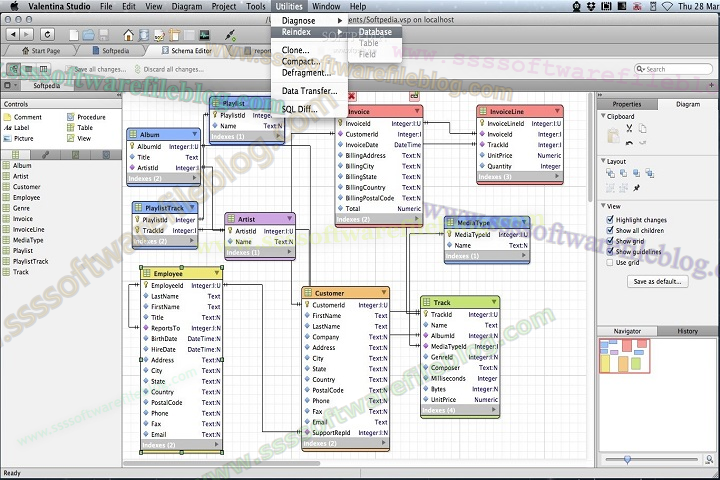Click the connection plug icon in toolbar
Image resolution: width=720 pixels, height=480 pixels.
tap(230, 35)
